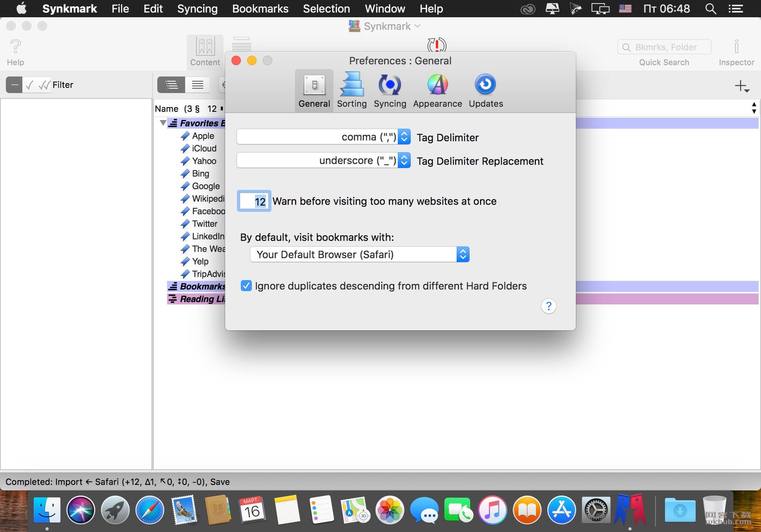Image resolution: width=761 pixels, height=532 pixels.
Task: Select the indented outline view mode
Action: coord(171,85)
